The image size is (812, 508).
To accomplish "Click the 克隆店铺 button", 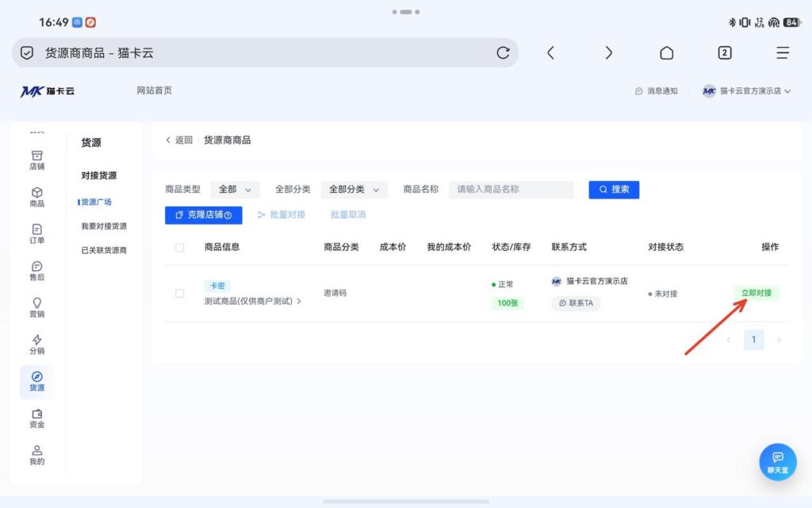I will [x=204, y=214].
